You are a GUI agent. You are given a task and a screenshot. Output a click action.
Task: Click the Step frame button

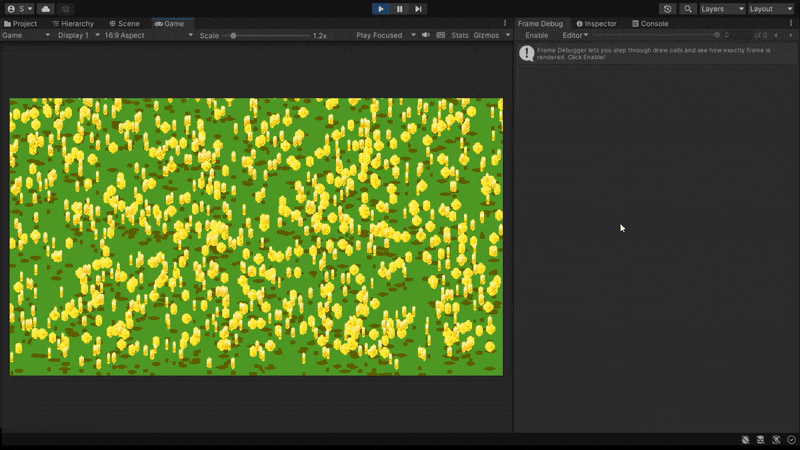418,9
